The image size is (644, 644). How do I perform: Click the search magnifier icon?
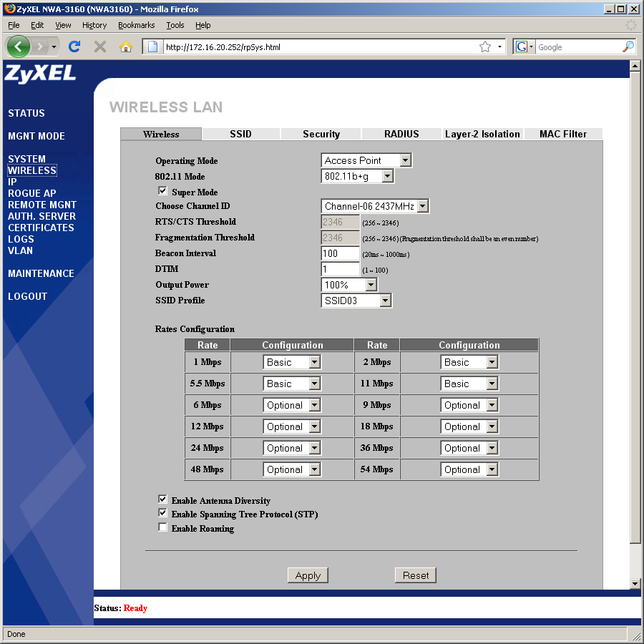coord(628,47)
